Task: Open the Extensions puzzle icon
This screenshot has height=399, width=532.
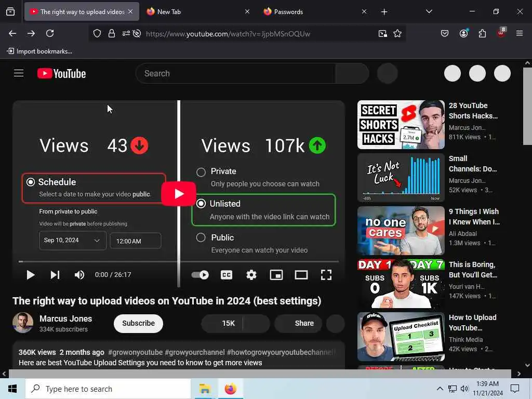Action: [x=482, y=34]
